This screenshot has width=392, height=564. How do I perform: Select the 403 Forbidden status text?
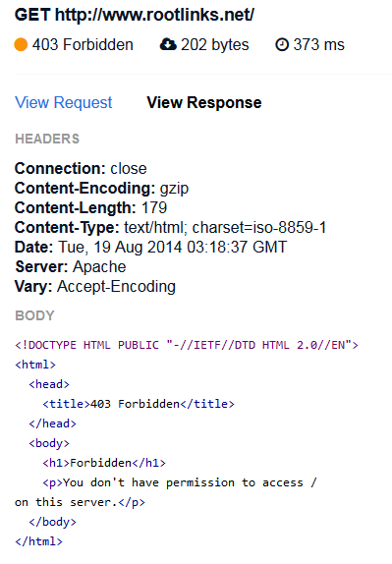[x=83, y=45]
